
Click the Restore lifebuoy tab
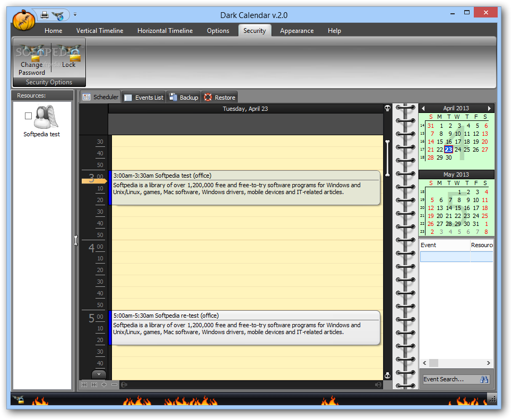point(220,97)
